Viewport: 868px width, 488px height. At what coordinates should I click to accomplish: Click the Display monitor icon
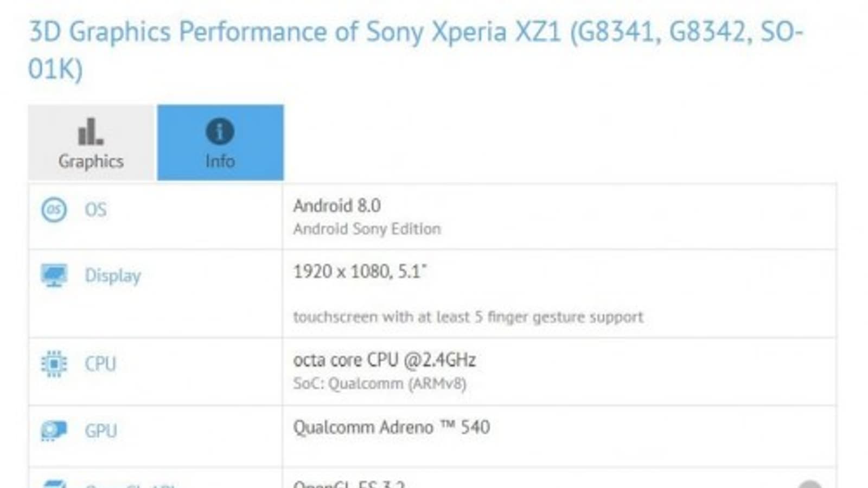pos(54,275)
